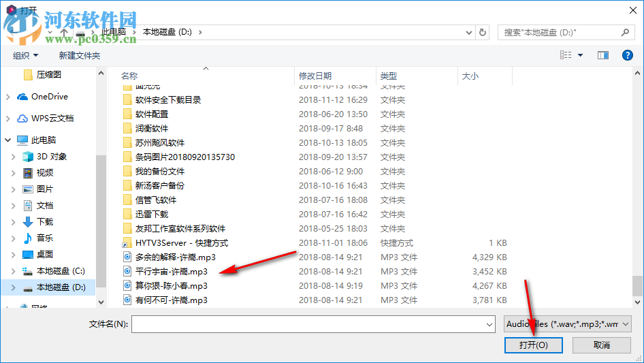Sort by the 类型 column header

[x=417, y=76]
